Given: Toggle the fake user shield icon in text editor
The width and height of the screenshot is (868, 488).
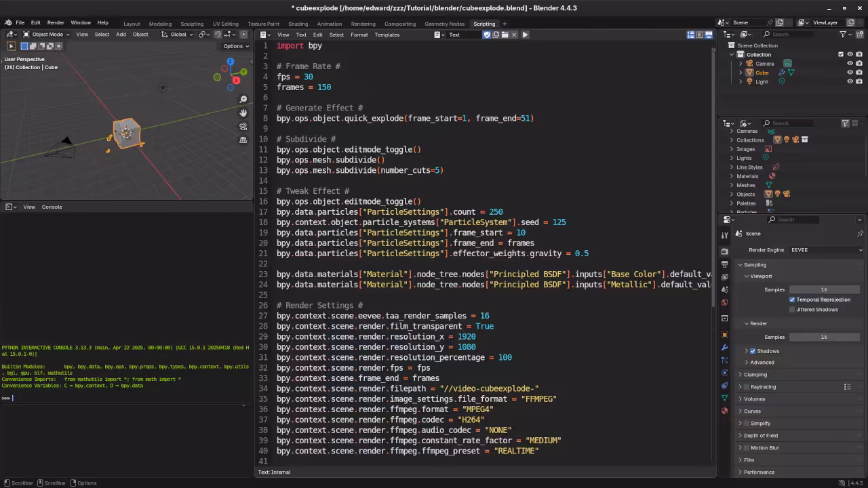Looking at the screenshot, I should tap(487, 35).
